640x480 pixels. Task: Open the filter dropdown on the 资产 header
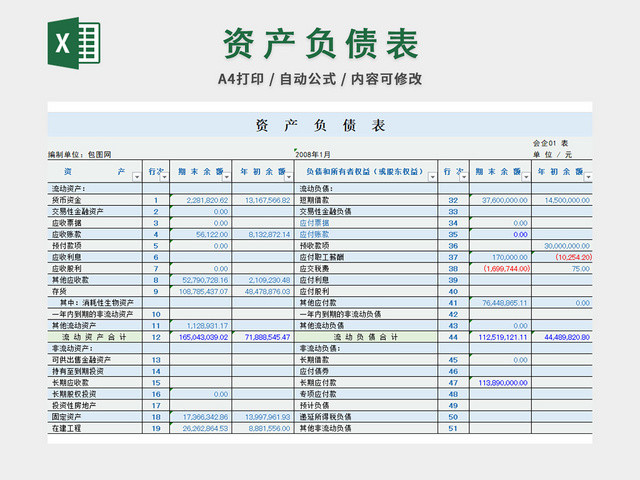137,177
